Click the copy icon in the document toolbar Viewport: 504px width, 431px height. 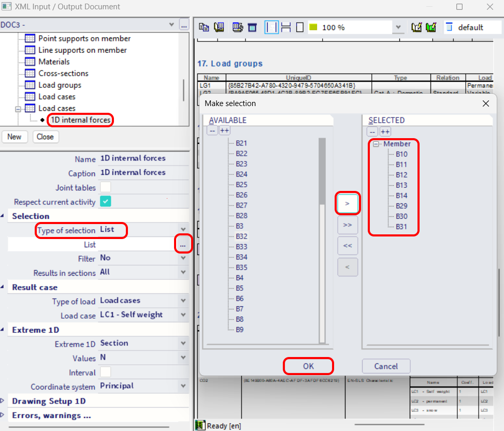pos(204,27)
